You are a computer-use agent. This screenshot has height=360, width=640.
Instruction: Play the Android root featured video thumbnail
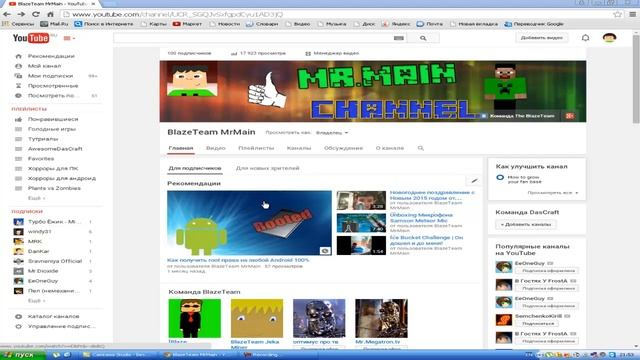249,223
